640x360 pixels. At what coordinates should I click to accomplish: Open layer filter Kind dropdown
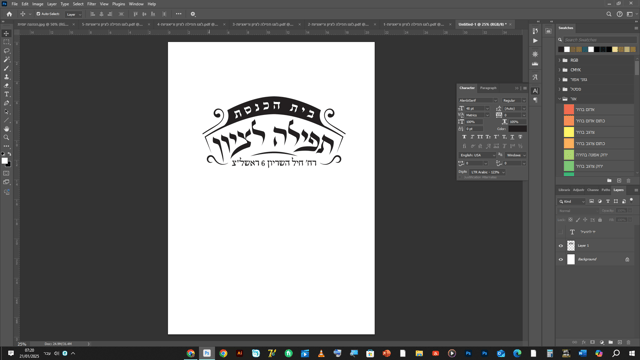(572, 201)
